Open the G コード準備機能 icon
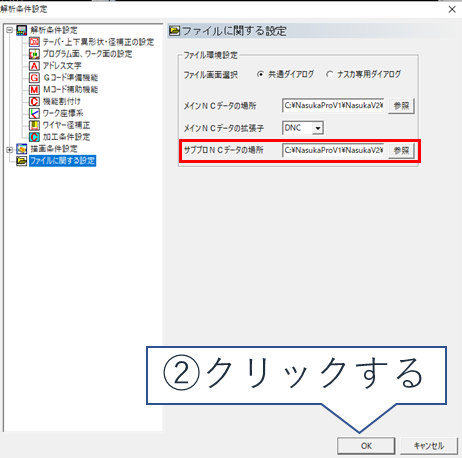Image resolution: width=462 pixels, height=458 pixels. tap(34, 78)
